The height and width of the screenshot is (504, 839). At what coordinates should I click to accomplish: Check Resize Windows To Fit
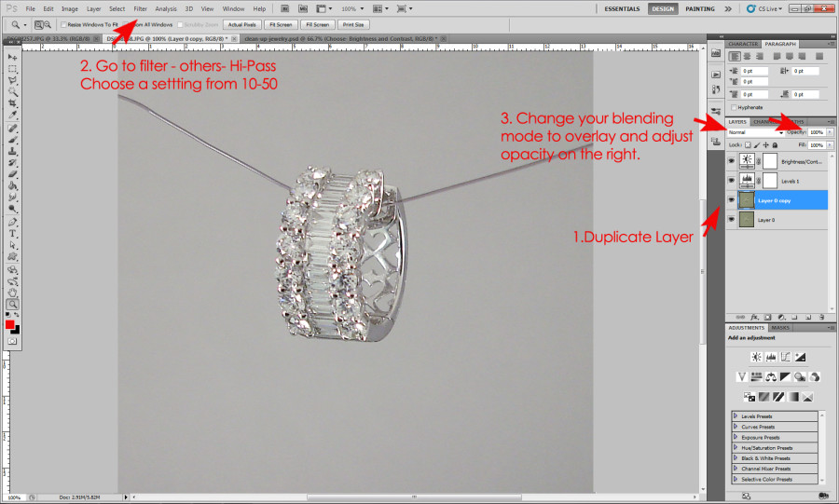point(63,24)
